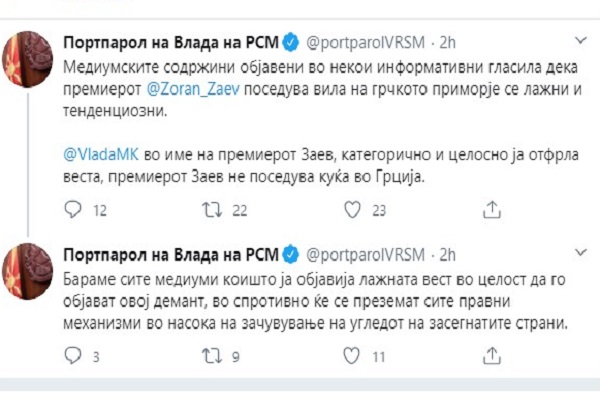
Task: Like the second tweet with 11 likes
Action: coord(351,356)
